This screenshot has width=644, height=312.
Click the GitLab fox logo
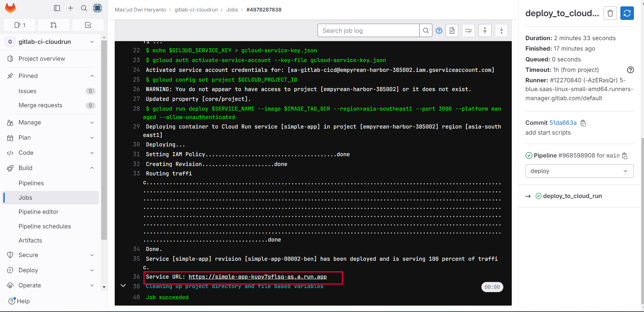click(10, 8)
